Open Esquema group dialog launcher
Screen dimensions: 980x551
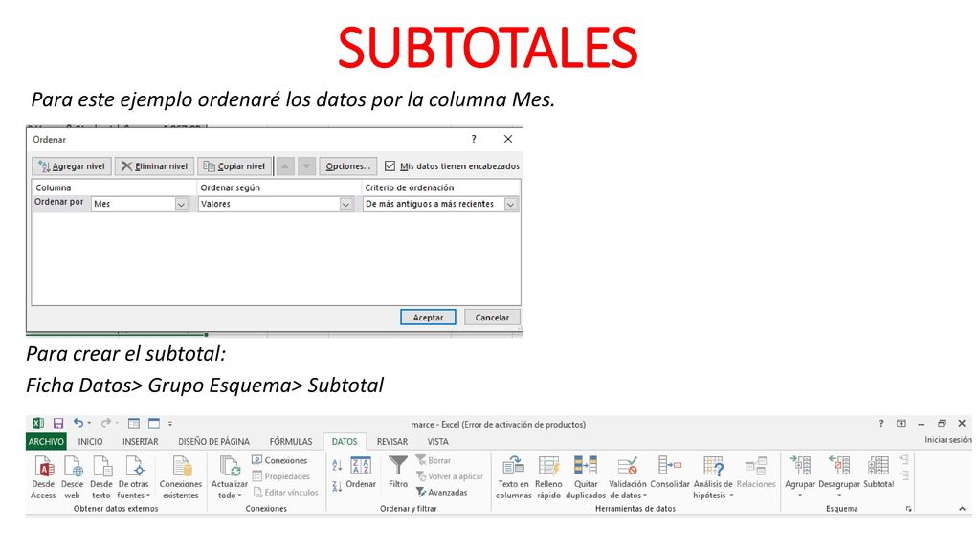(x=909, y=509)
